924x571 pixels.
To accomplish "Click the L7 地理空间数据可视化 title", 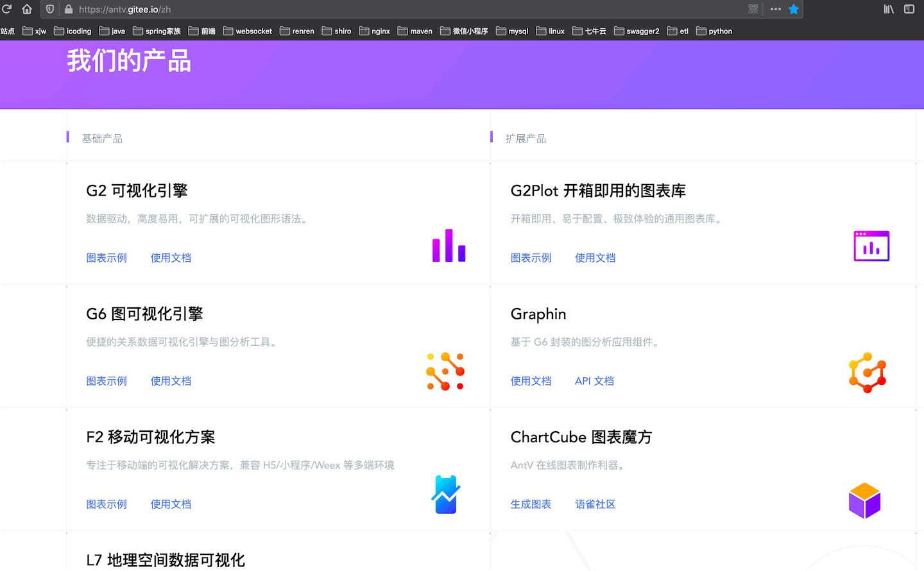I will click(x=166, y=560).
